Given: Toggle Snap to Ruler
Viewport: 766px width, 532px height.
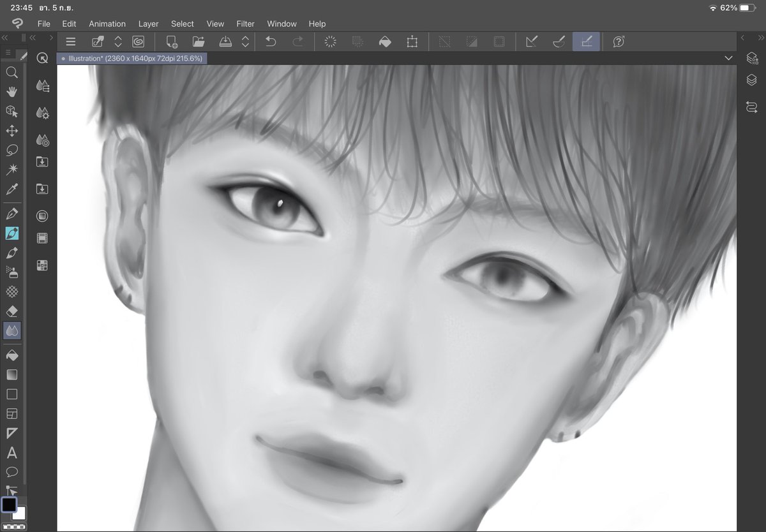Looking at the screenshot, I should pos(531,41).
